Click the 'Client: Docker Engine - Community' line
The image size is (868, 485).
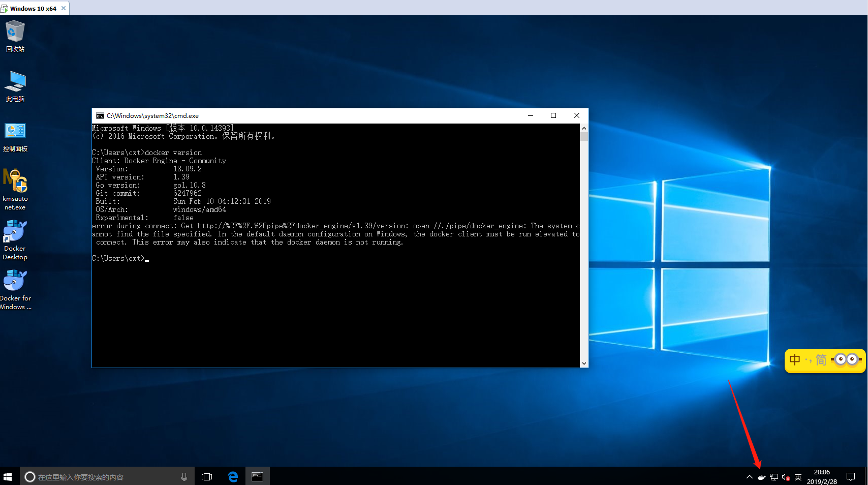click(x=159, y=161)
